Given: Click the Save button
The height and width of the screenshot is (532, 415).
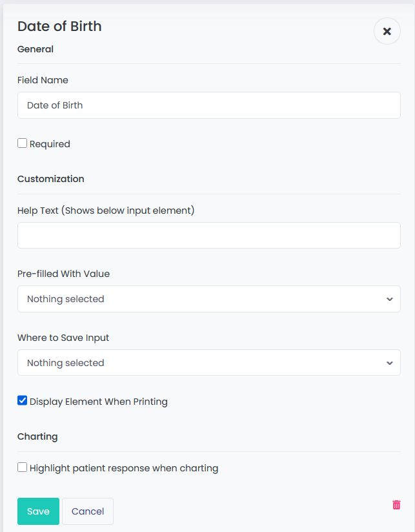Looking at the screenshot, I should (x=38, y=511).
